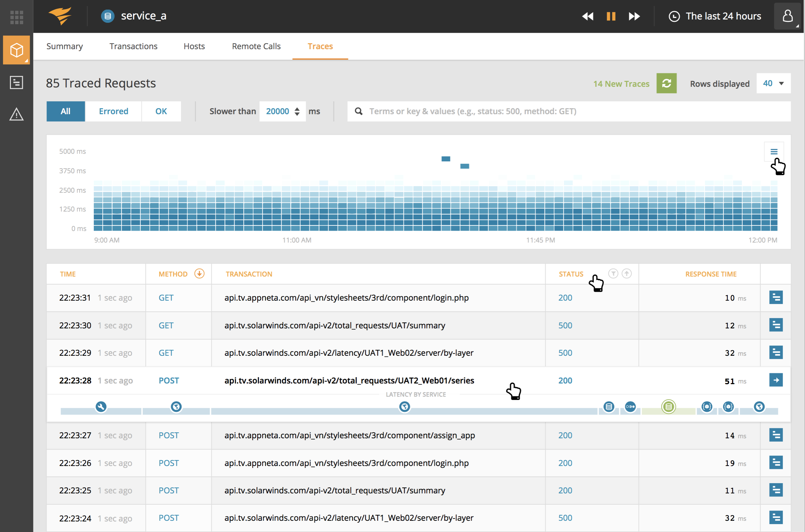Switch to the Transactions tab
The image size is (805, 532).
[133, 46]
